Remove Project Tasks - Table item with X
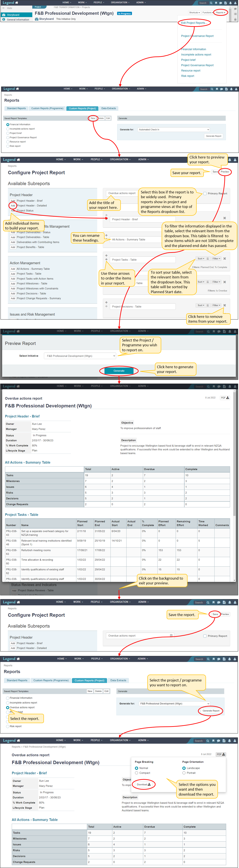Image resolution: width=239 pixels, height=868 pixels. coord(224,258)
